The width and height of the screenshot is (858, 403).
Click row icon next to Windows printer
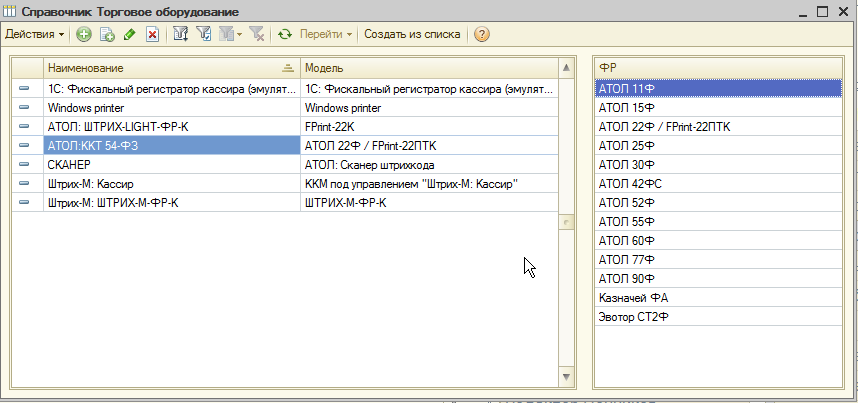pos(25,108)
